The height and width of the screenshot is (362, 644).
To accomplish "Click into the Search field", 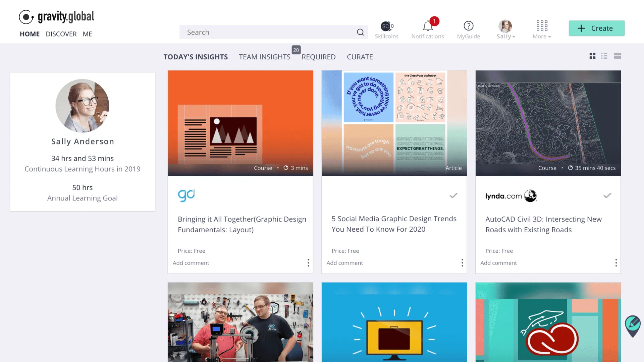I will coord(268,32).
